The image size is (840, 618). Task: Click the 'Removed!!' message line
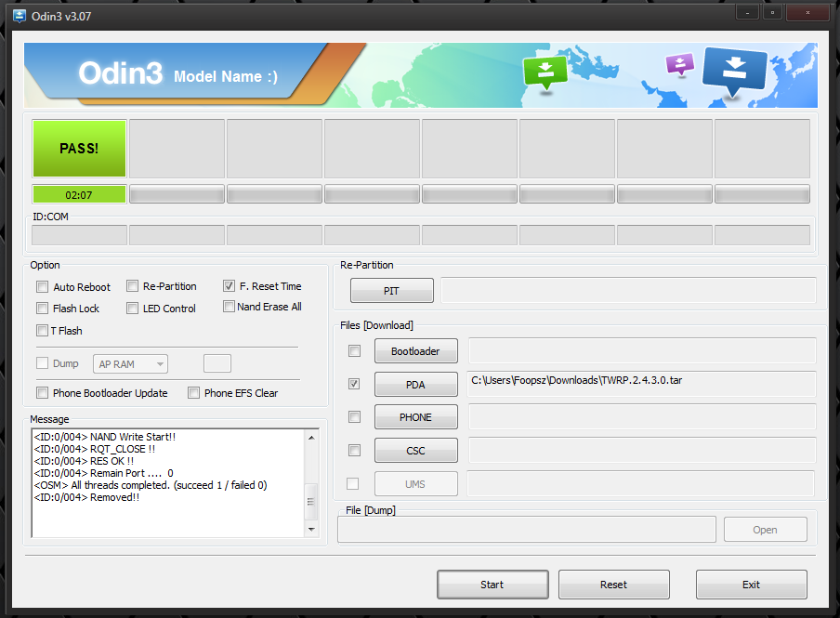pos(86,497)
